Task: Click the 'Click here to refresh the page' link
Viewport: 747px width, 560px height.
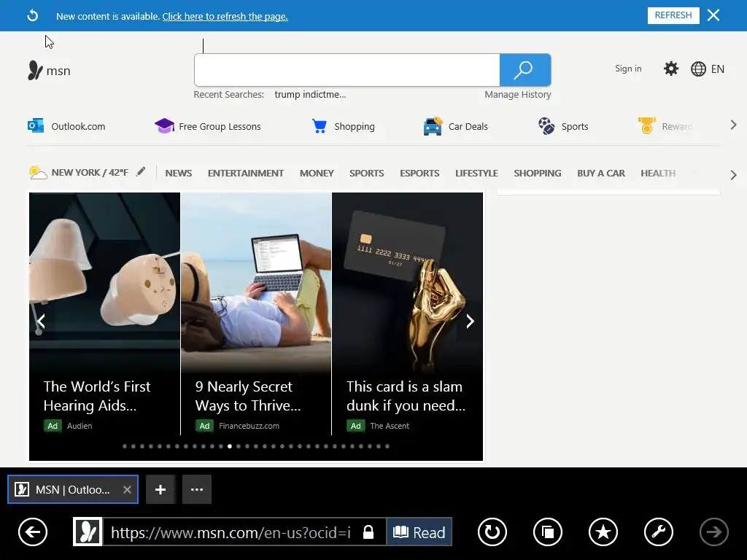Action: coord(225,16)
